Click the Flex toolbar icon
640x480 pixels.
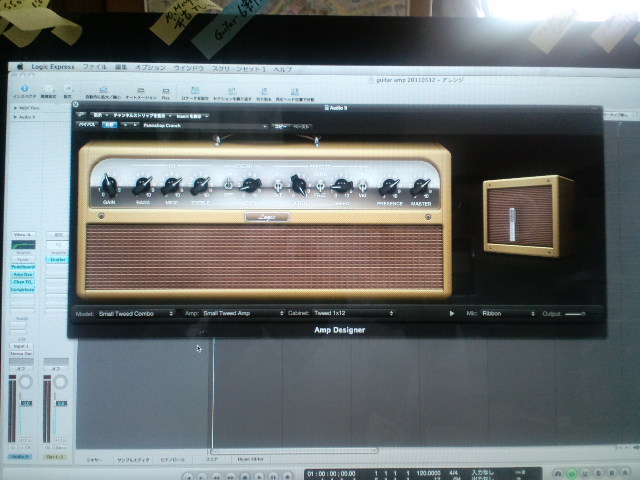(x=166, y=93)
